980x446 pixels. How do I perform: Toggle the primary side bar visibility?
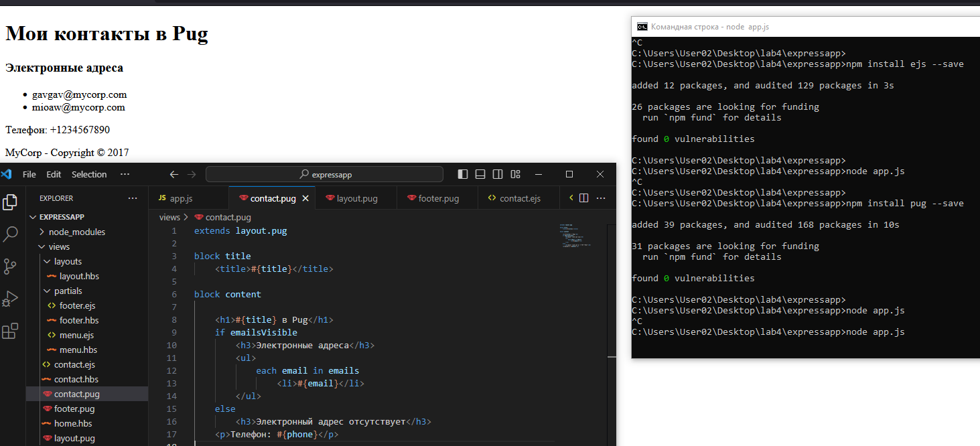(463, 174)
